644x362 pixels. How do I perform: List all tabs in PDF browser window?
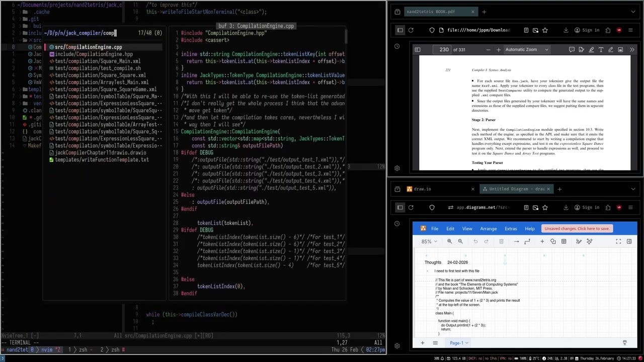(x=633, y=12)
